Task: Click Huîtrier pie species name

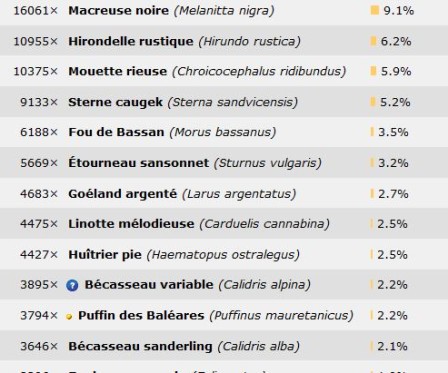Action: pos(105,255)
